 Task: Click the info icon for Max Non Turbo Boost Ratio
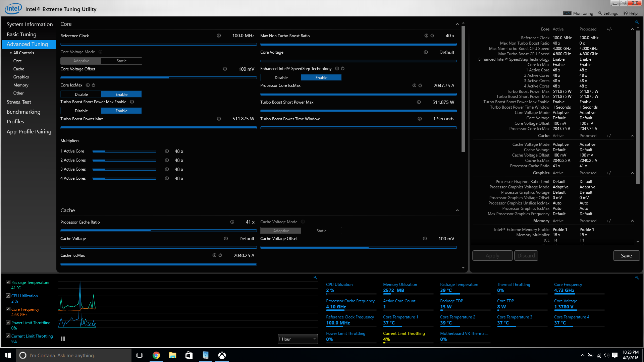[x=426, y=36]
